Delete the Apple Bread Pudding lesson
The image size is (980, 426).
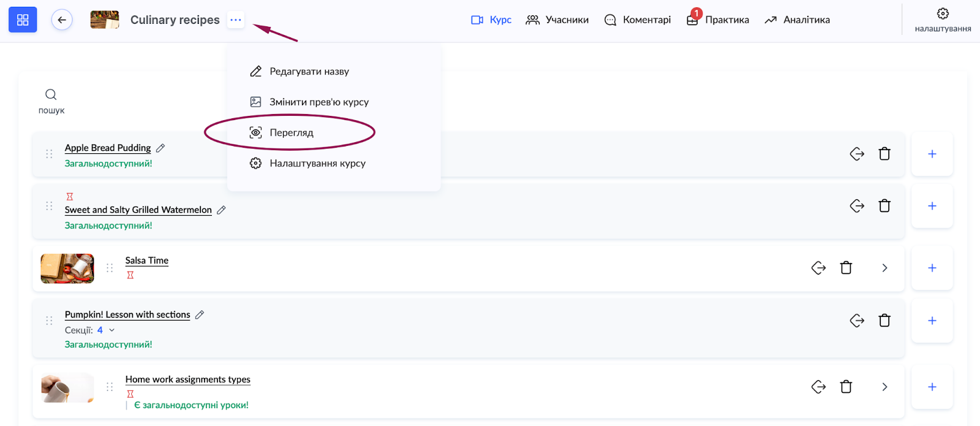(884, 154)
